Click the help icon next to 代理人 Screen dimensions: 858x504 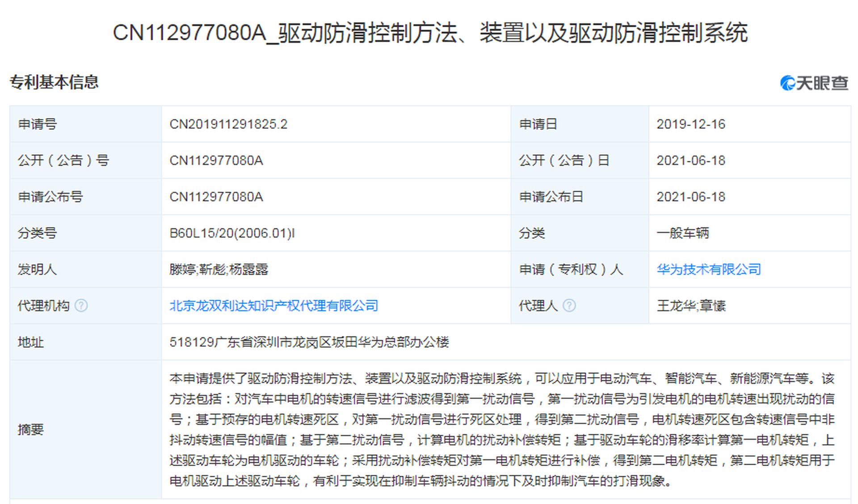tap(569, 306)
